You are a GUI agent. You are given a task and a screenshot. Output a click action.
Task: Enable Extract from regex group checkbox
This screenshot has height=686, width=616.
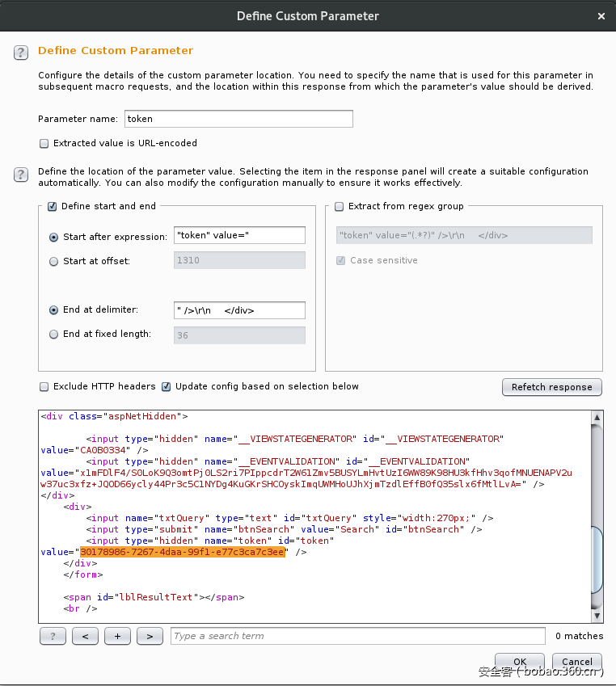[340, 207]
